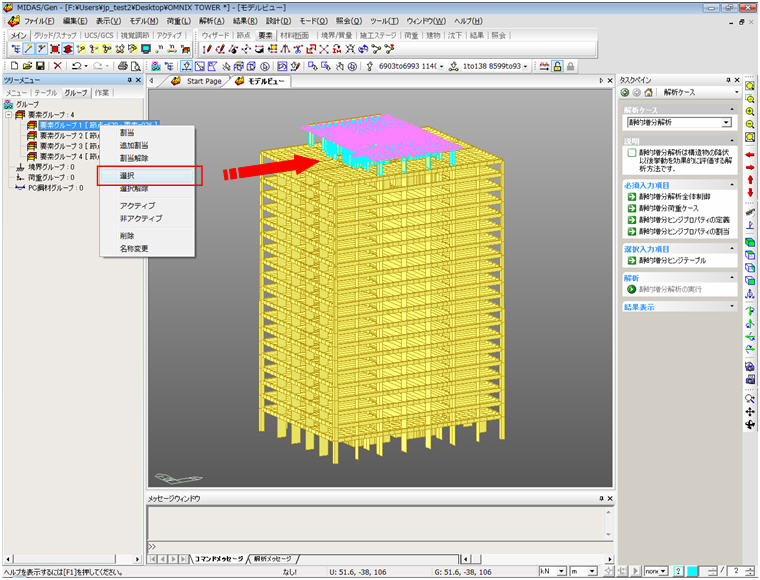
Task: Open the 解析(A) menu
Action: tap(211, 21)
